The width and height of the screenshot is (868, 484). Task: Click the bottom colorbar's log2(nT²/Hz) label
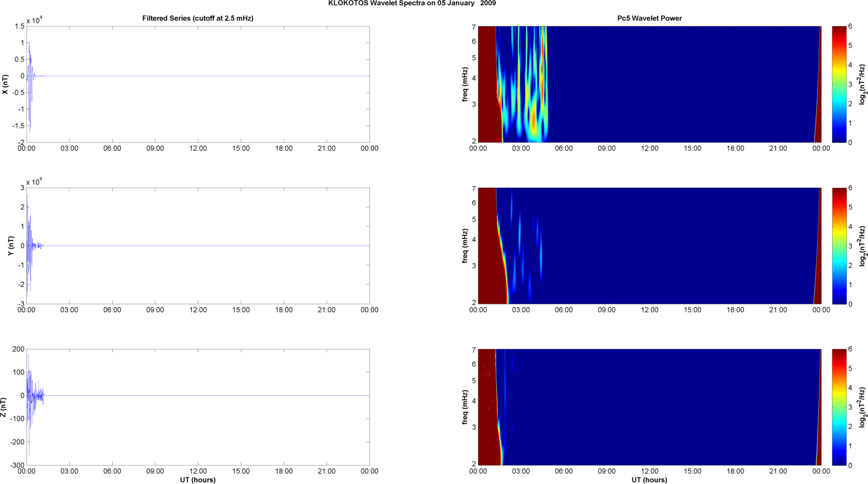862,407
